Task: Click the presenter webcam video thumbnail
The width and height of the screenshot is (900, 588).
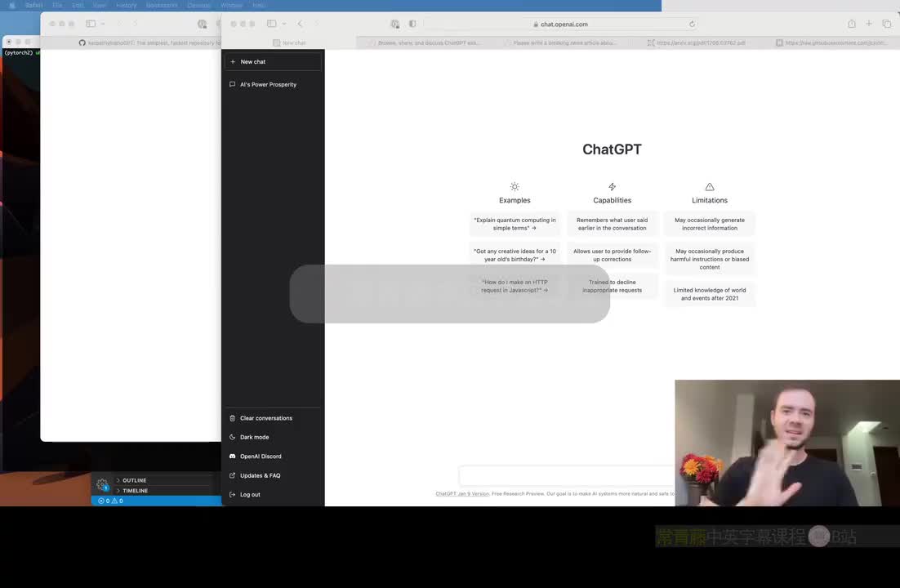Action: [787, 443]
